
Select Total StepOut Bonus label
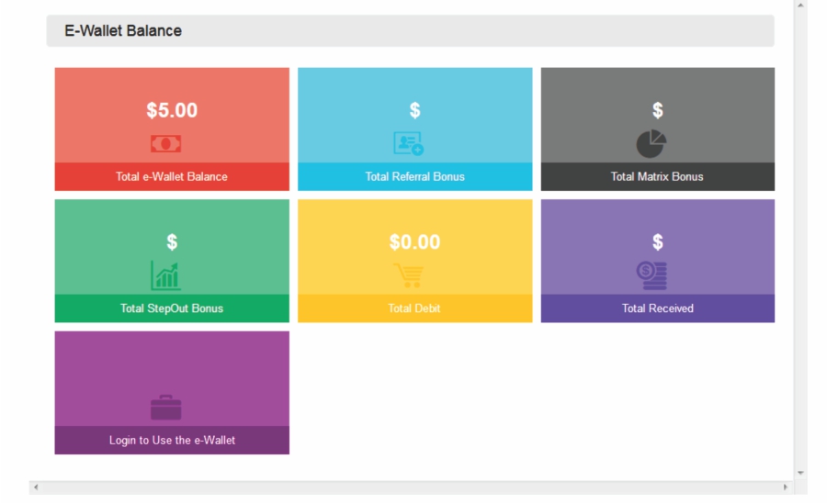pyautogui.click(x=172, y=308)
